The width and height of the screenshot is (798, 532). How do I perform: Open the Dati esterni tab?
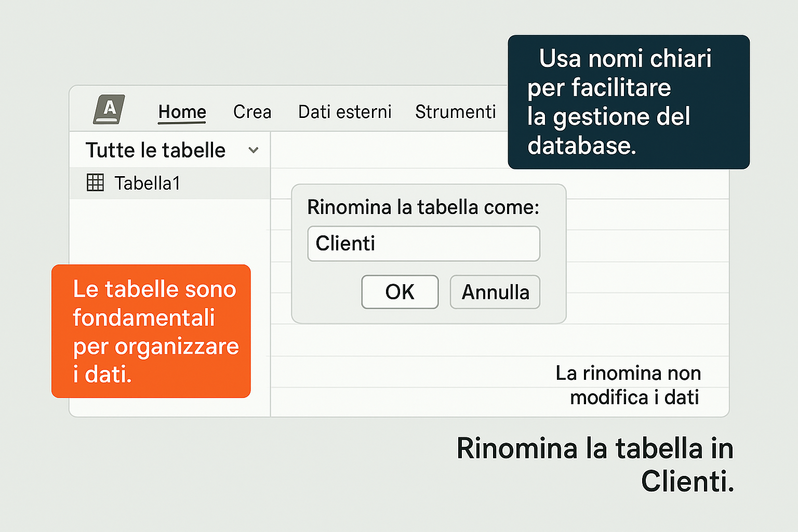344,112
